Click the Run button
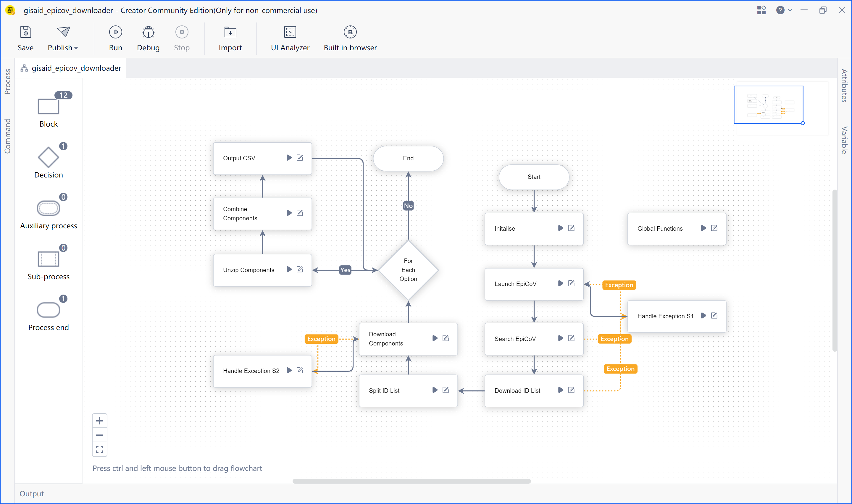This screenshot has width=852, height=504. [115, 32]
